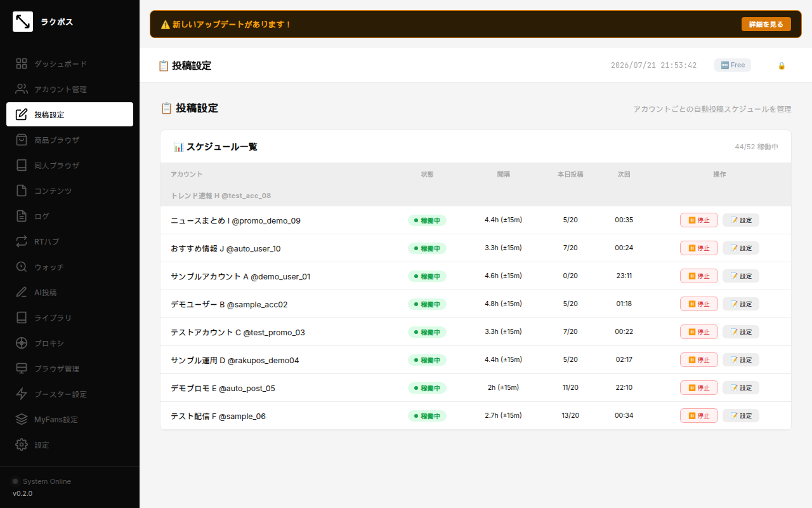812x508 pixels.
Task: Click the Free plan badge
Action: (733, 65)
